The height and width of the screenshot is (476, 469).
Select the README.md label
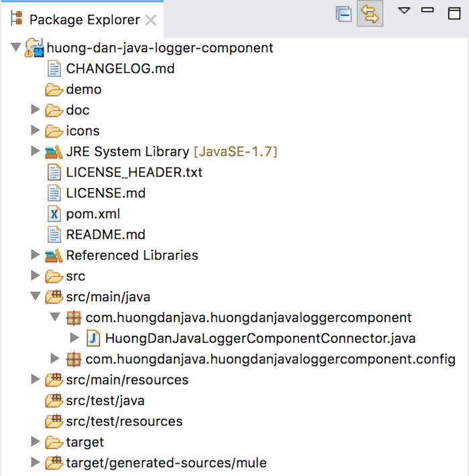(106, 235)
